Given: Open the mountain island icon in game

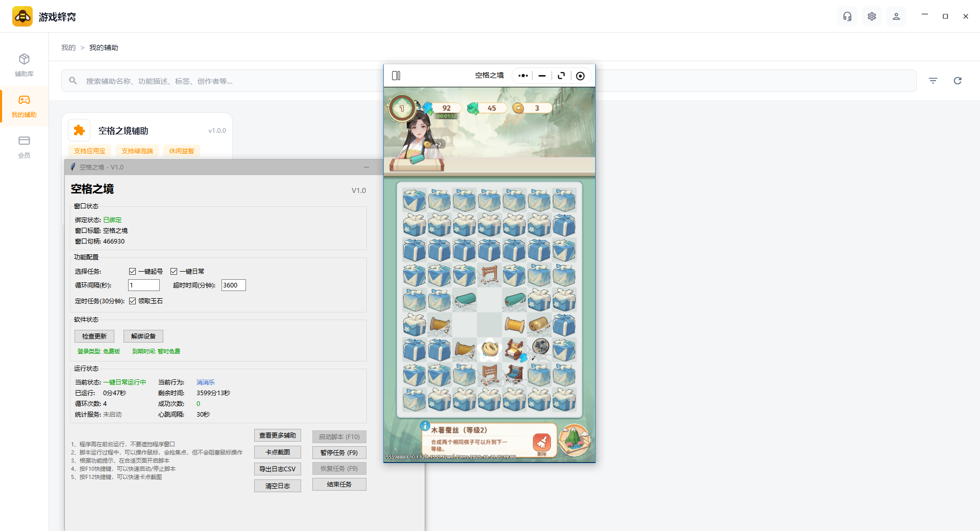Looking at the screenshot, I should click(575, 441).
